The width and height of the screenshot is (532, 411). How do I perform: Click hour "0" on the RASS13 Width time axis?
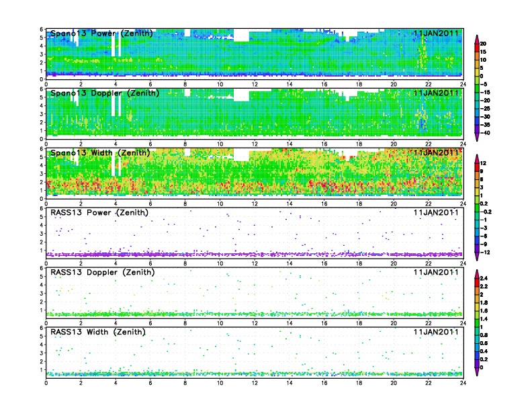click(46, 383)
